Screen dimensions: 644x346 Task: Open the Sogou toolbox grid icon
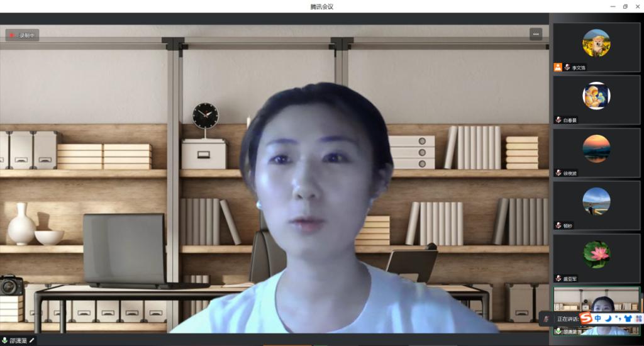[x=638, y=318]
